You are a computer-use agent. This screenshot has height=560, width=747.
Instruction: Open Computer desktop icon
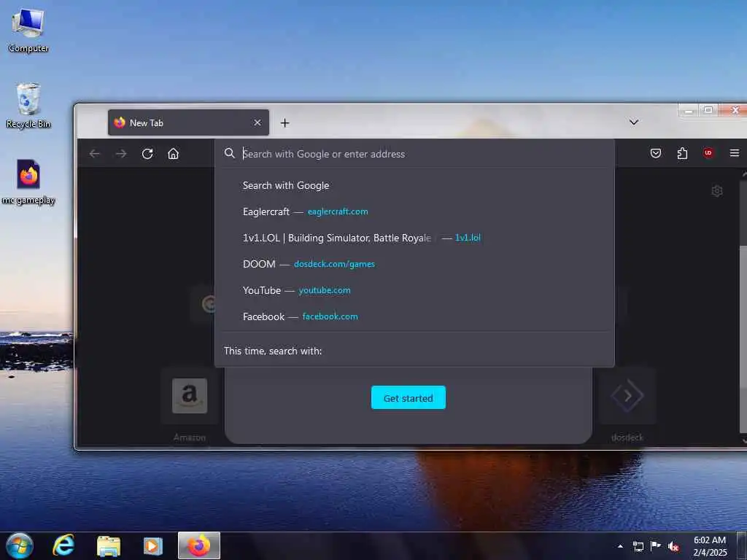click(x=28, y=30)
